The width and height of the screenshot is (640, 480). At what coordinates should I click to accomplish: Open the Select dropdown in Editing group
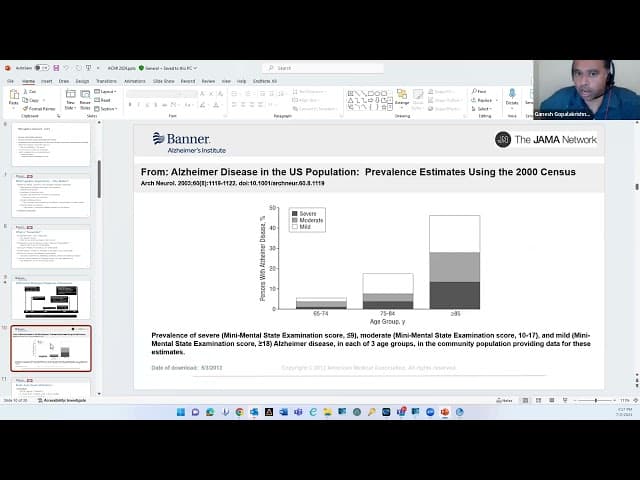(x=483, y=108)
